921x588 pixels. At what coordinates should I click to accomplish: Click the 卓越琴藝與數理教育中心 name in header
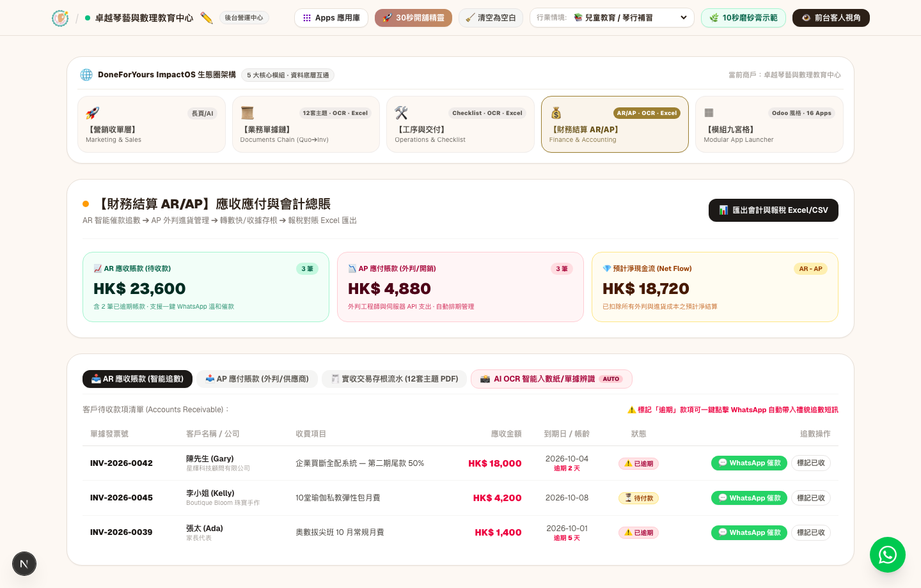click(x=144, y=18)
